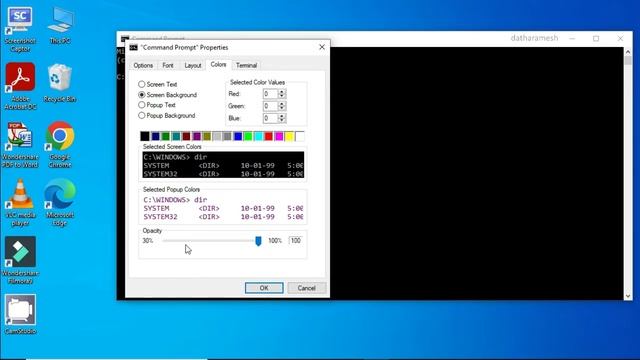Viewport: 640px width, 360px height.
Task: Click Command Prompt scrollbar down arrow
Action: point(628,296)
